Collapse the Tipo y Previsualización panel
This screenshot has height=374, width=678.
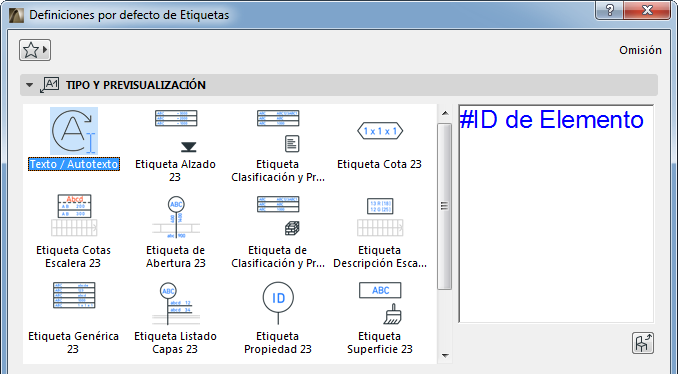click(x=29, y=85)
